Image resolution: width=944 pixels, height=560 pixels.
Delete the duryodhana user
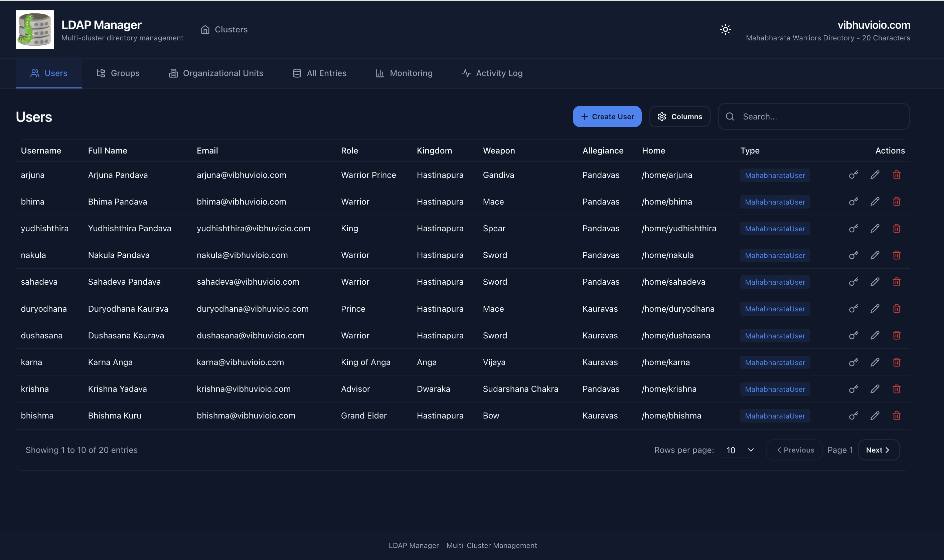tap(897, 309)
